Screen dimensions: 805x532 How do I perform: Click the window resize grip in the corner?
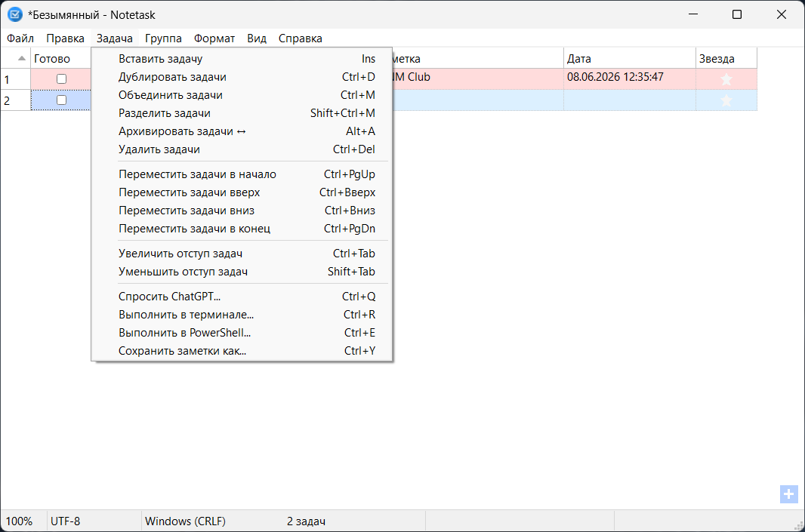click(799, 526)
